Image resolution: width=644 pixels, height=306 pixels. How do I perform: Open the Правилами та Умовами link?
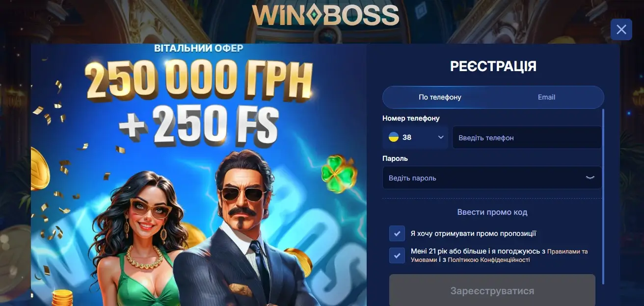(x=499, y=255)
